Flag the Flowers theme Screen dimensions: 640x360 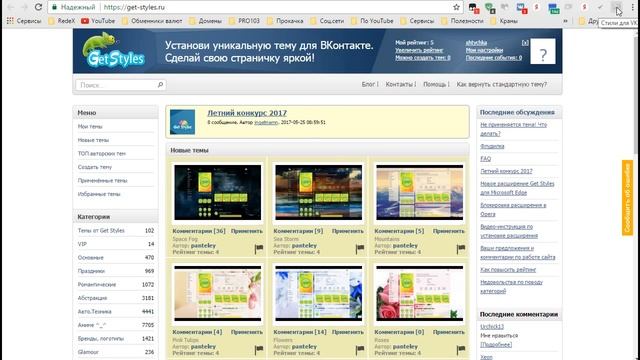360,349
